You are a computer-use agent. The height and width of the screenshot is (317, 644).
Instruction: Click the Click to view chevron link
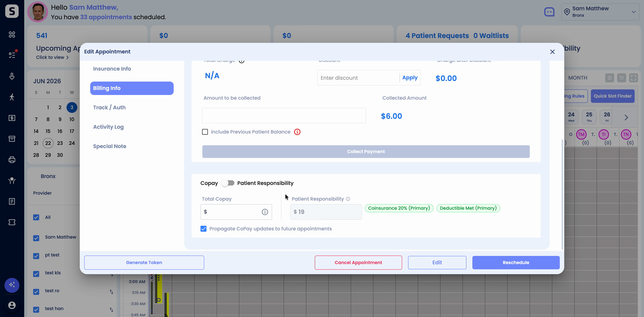[x=52, y=57]
